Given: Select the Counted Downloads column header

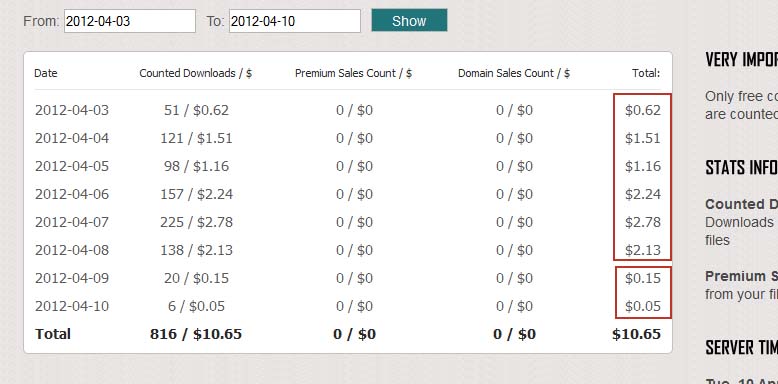Looking at the screenshot, I should pyautogui.click(x=195, y=73).
